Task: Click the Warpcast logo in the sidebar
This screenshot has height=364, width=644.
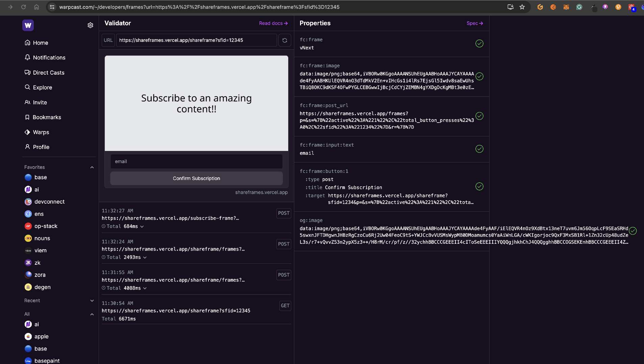Action: pyautogui.click(x=28, y=25)
